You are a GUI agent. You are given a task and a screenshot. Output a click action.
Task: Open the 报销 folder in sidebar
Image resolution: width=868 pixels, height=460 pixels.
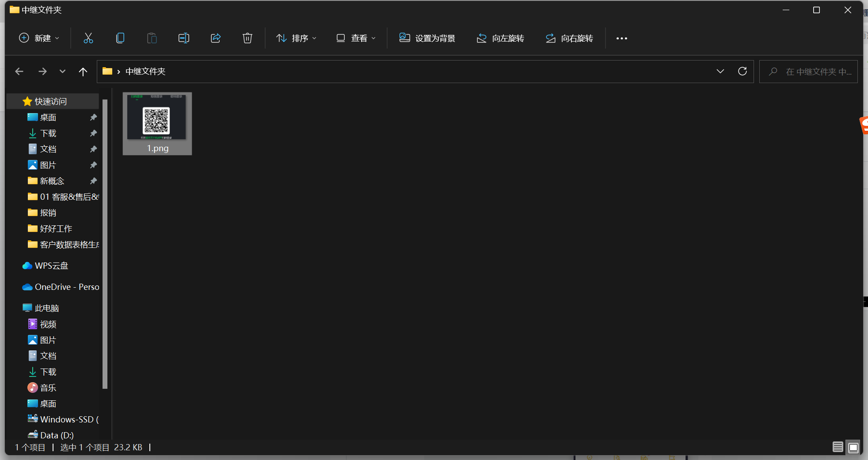[x=48, y=213]
